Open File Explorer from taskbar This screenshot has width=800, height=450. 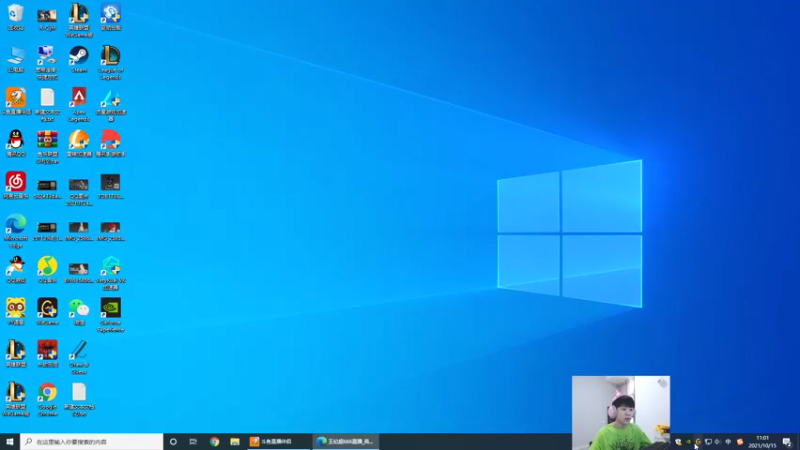pos(235,441)
